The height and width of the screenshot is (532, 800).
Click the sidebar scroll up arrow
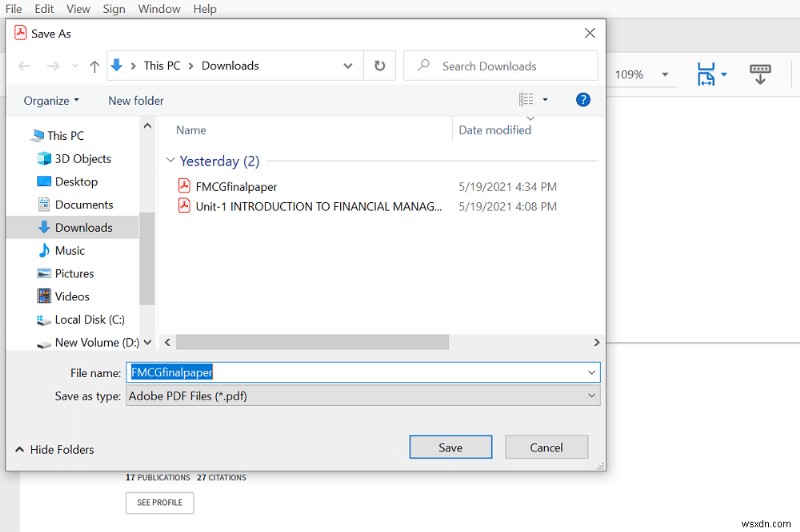pyautogui.click(x=147, y=125)
